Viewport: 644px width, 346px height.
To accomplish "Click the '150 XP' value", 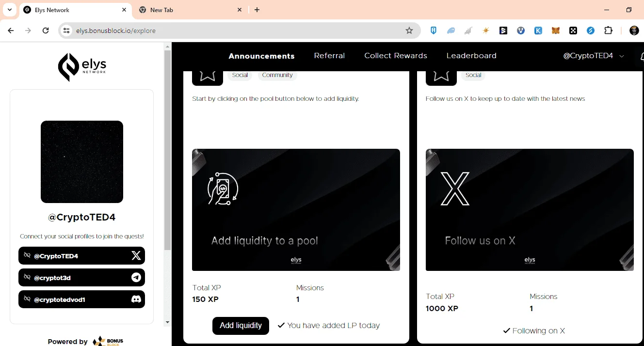I will [x=206, y=299].
